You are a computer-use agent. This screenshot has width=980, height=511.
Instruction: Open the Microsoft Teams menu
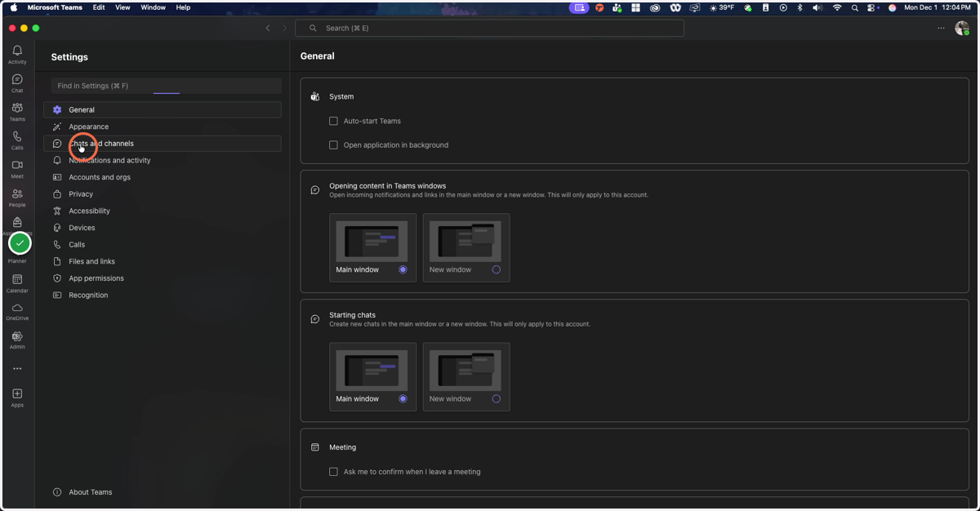tap(55, 7)
